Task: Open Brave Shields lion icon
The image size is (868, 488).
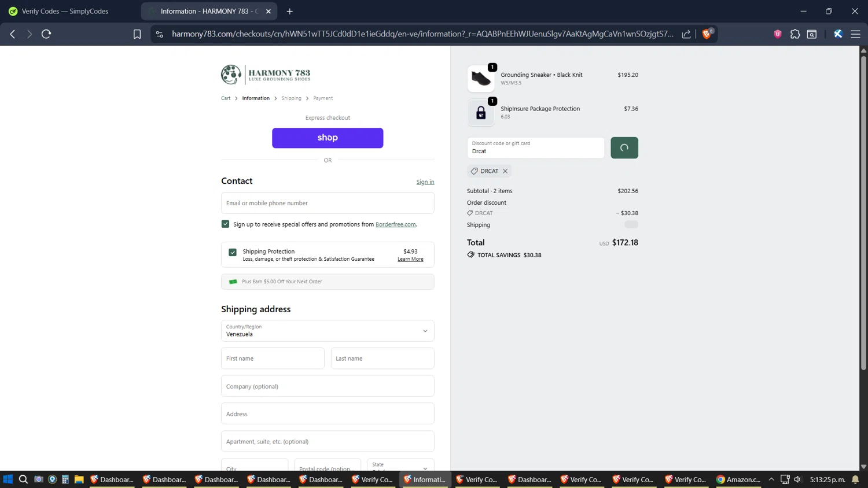Action: tap(707, 34)
